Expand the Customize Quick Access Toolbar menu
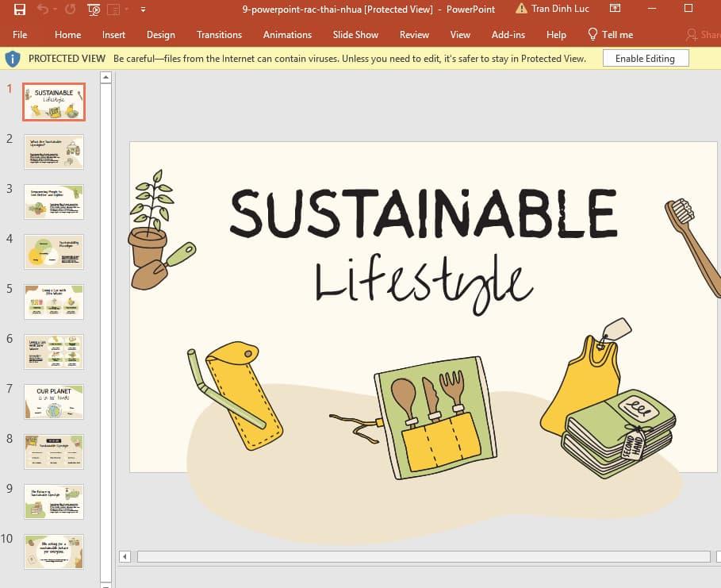The height and width of the screenshot is (588, 721). (143, 10)
